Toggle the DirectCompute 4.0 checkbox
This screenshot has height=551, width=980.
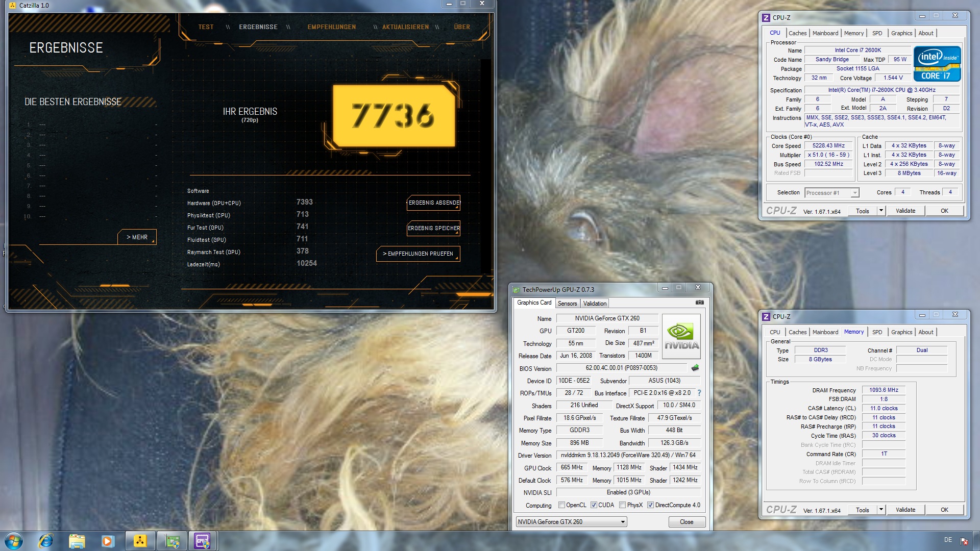[x=650, y=505]
